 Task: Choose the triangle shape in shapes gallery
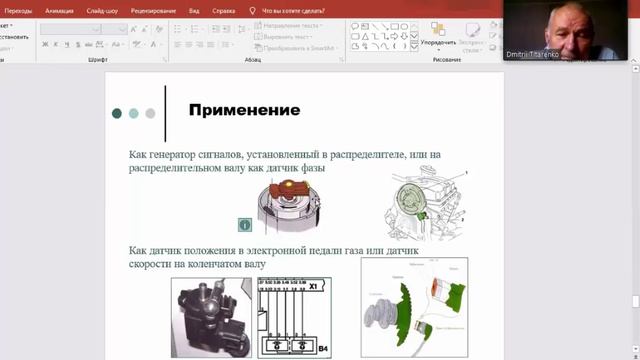coord(365,36)
